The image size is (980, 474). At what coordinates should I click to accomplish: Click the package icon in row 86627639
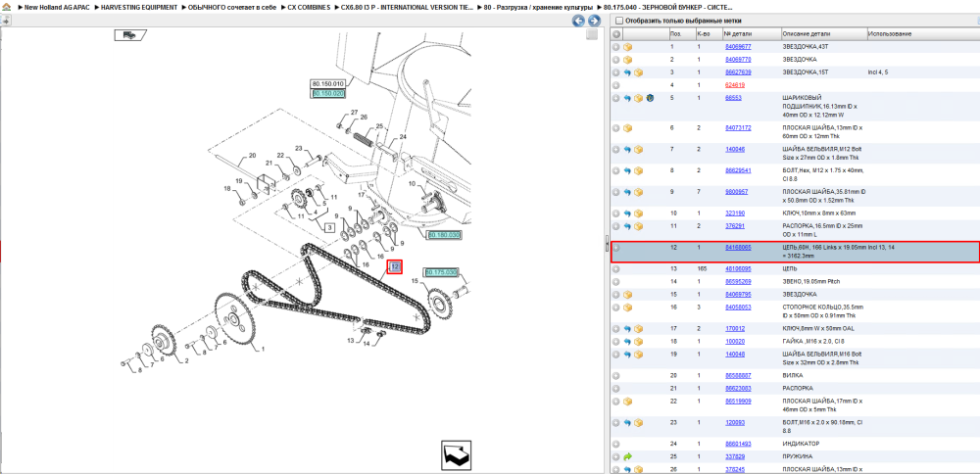coord(638,72)
